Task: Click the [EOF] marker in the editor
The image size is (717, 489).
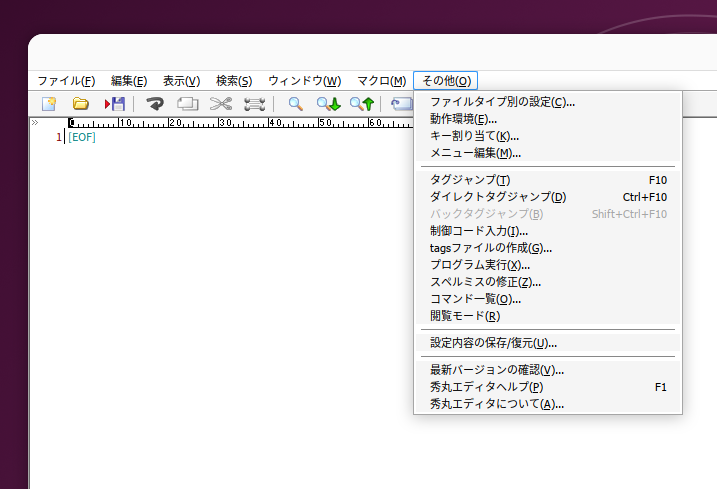Action: (82, 137)
